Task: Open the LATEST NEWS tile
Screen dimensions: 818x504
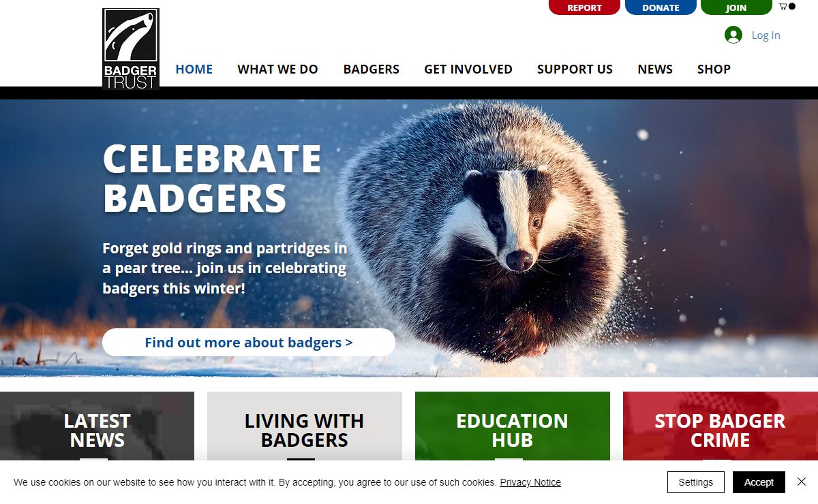Action: tap(97, 426)
